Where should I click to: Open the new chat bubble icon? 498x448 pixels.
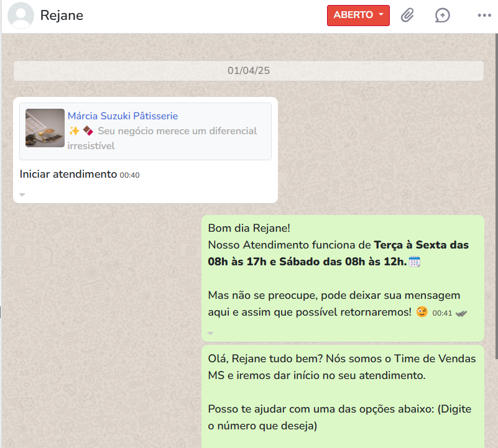pos(442,16)
